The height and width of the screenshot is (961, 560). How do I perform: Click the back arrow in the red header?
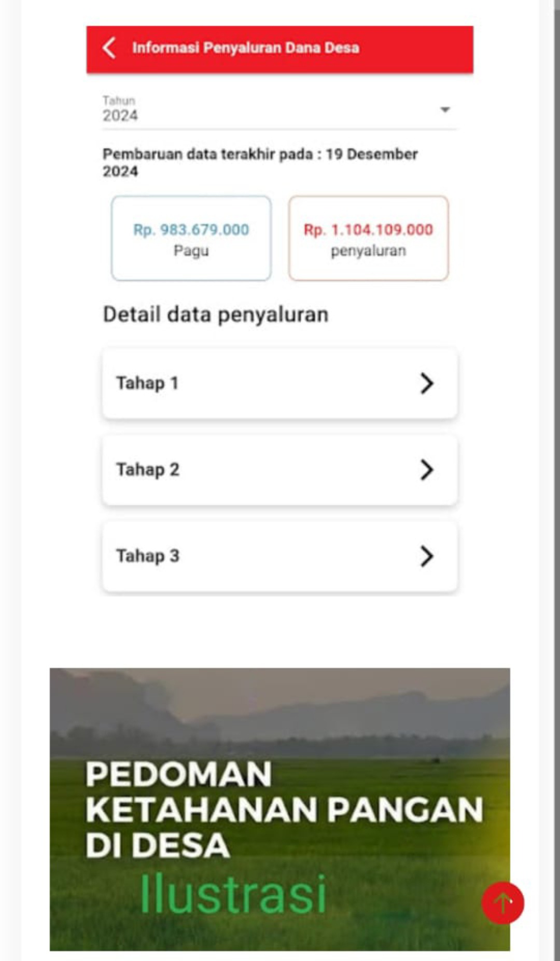point(109,48)
